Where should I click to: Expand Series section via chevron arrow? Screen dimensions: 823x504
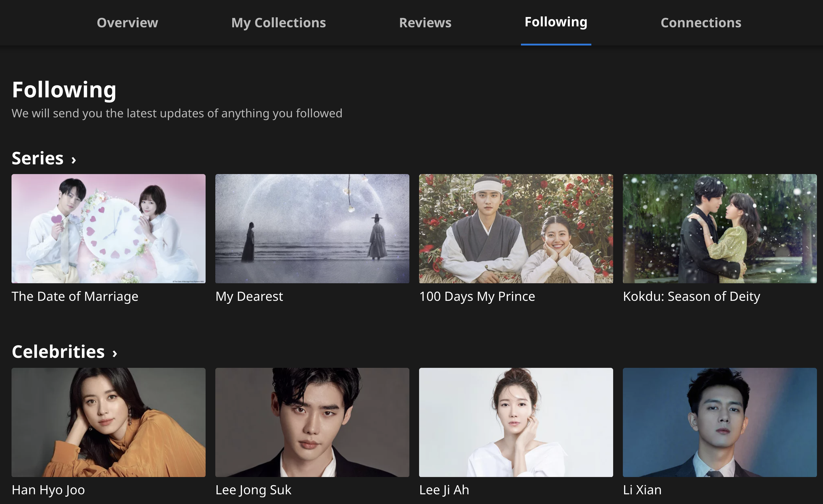(74, 160)
